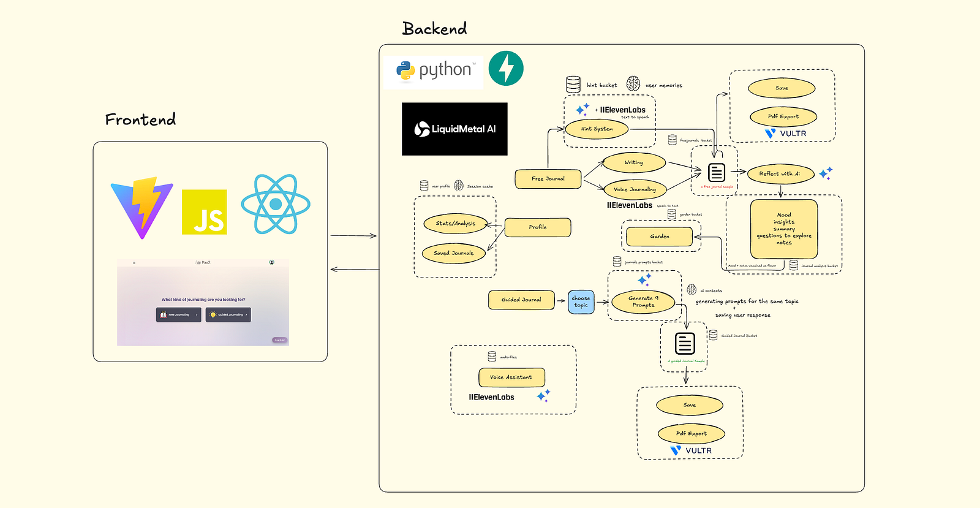Click the sparkle icon above Generate 9 Prompts
The image size is (980, 508).
644,279
